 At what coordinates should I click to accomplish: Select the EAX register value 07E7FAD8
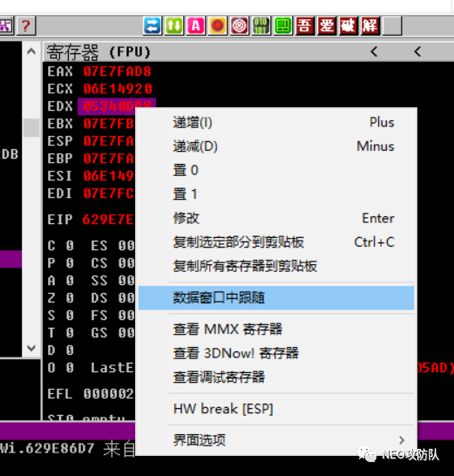pyautogui.click(x=117, y=71)
